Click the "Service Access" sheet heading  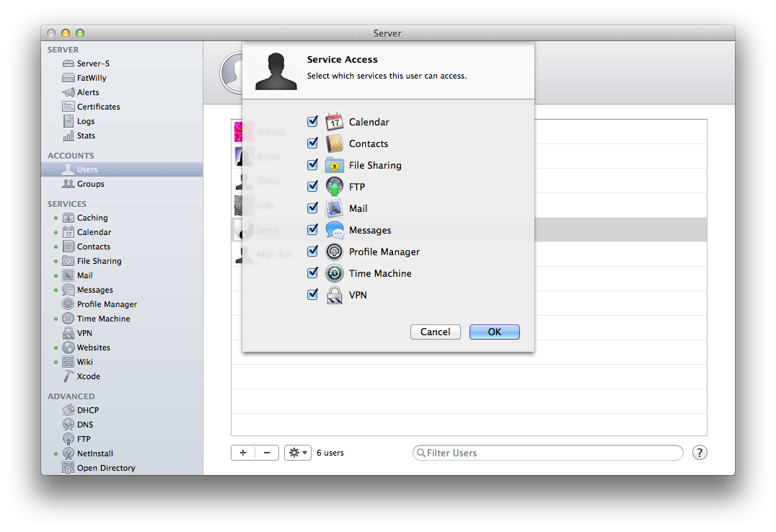coord(342,59)
